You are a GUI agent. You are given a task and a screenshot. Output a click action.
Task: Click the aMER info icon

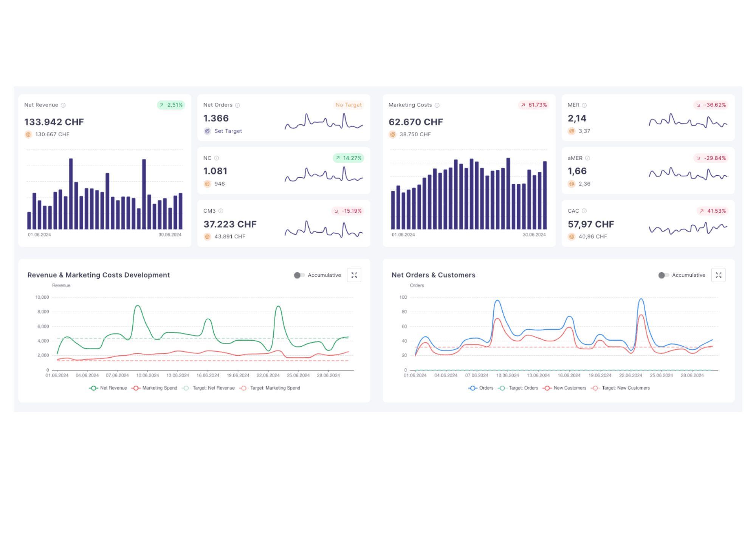(x=588, y=158)
